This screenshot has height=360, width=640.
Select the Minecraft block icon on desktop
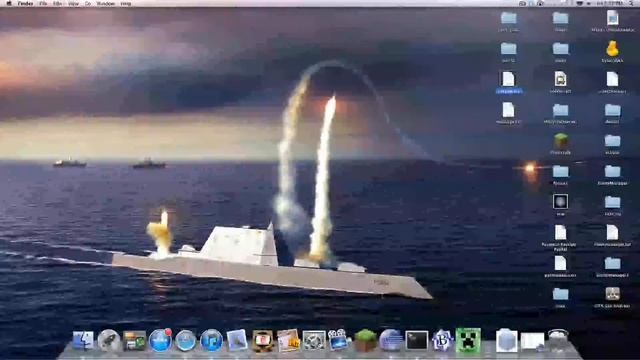(x=560, y=141)
